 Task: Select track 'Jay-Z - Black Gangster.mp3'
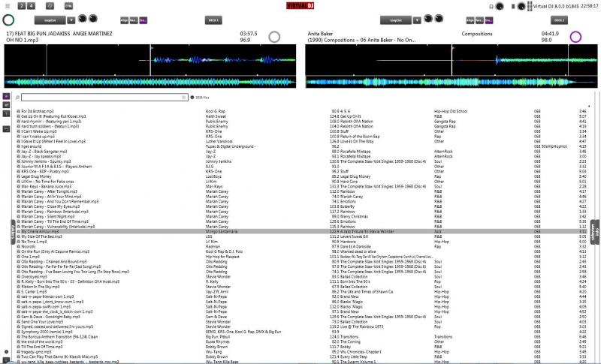(x=44, y=152)
